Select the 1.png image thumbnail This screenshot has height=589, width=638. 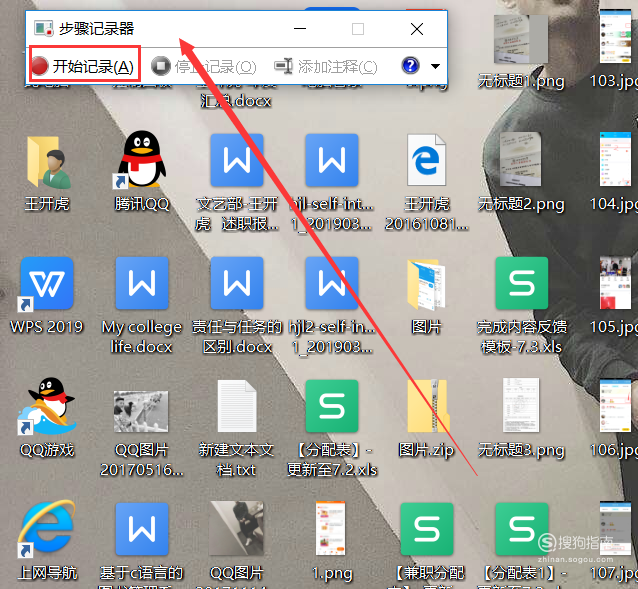[x=330, y=528]
